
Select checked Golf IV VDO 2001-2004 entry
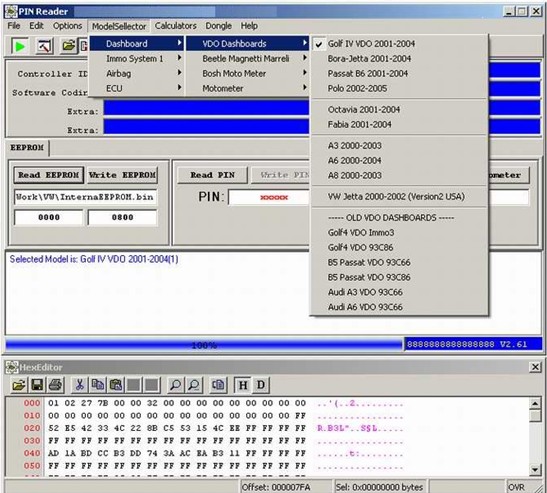[x=399, y=44]
